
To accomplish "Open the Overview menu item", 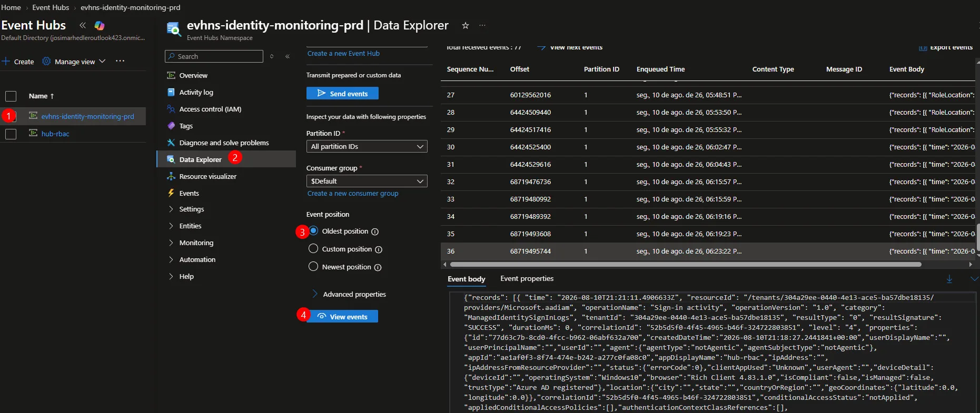I will [193, 75].
